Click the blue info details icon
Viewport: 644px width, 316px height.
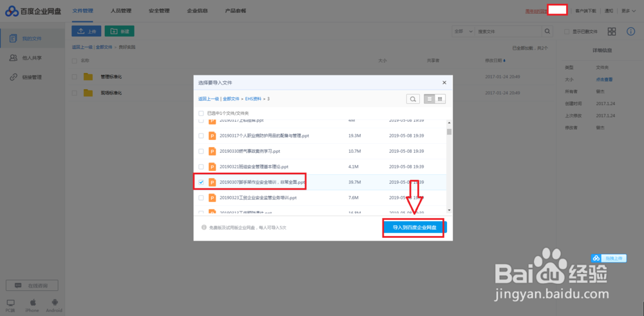pyautogui.click(x=631, y=32)
